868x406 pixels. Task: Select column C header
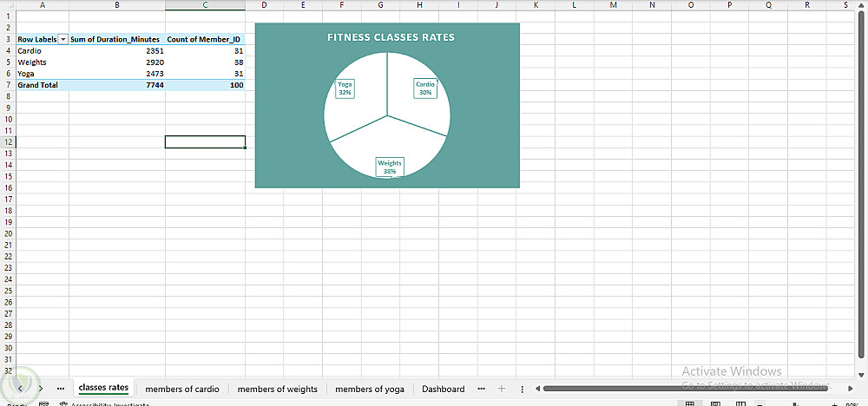[205, 5]
